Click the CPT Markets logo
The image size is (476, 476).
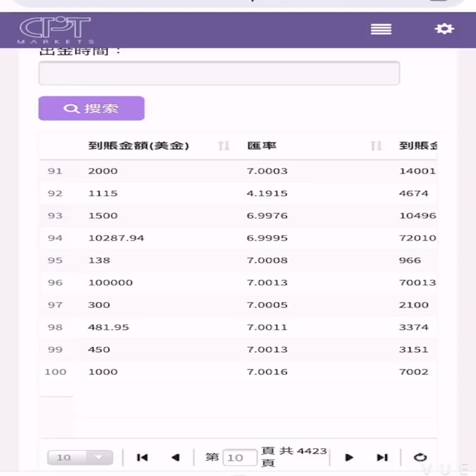[x=56, y=30]
